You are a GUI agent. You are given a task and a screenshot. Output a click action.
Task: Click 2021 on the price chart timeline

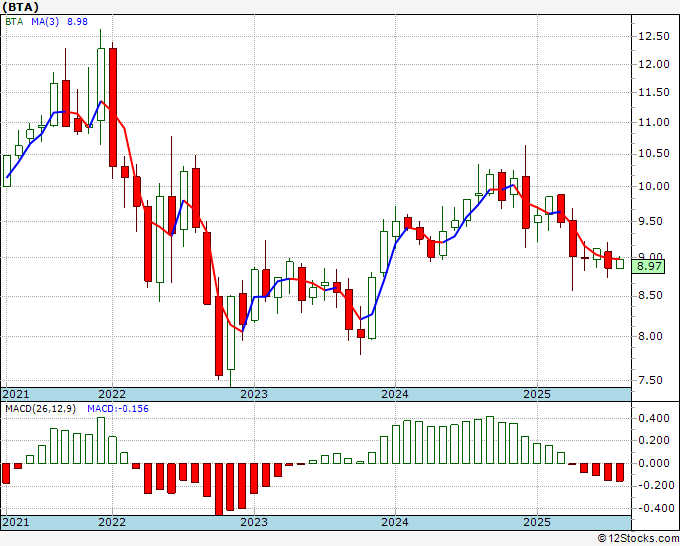[16, 394]
